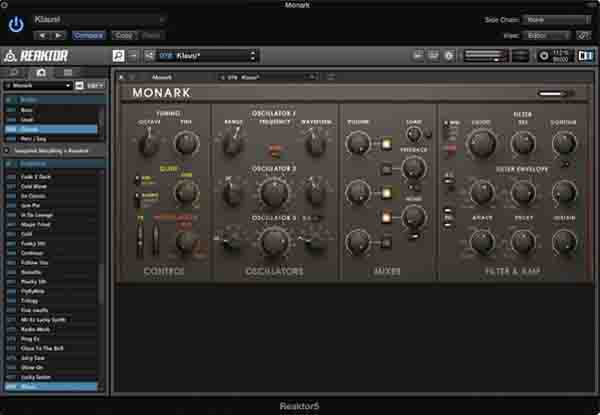The height and width of the screenshot is (415, 600).
Task: Toggle the Oscillator 3 mixer on switch
Action: click(x=386, y=242)
